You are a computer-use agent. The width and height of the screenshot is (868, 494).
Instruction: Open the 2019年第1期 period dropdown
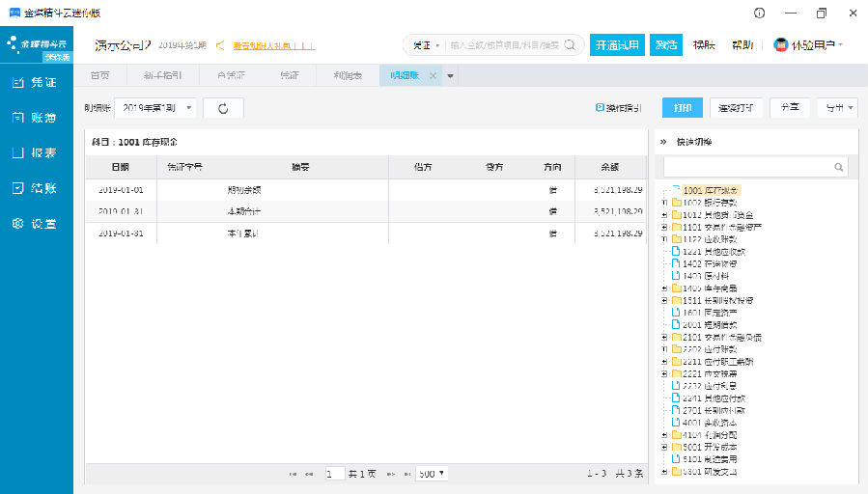155,108
